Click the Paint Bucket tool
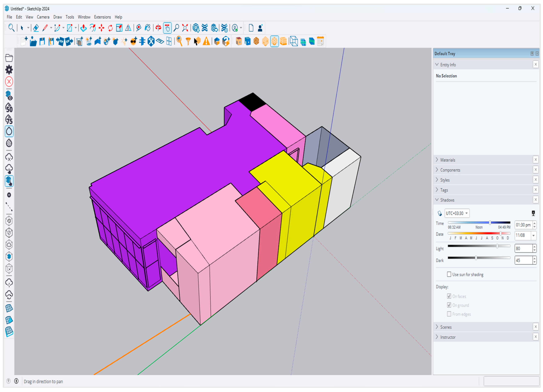This screenshot has height=392, width=543. [148, 28]
